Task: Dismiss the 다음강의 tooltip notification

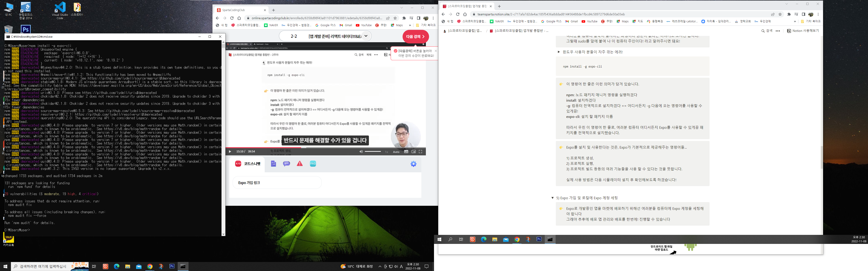Action: [x=435, y=51]
